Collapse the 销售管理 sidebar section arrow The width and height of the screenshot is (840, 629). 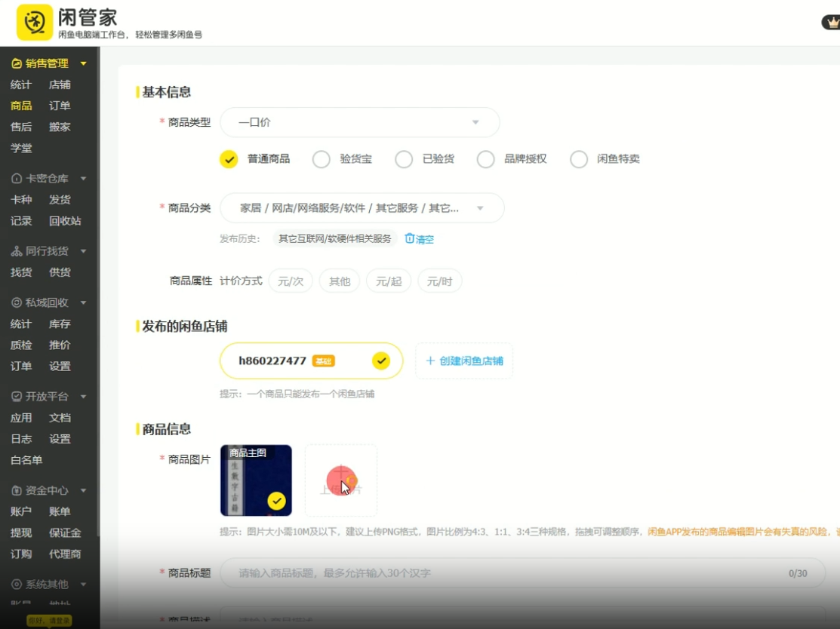click(84, 63)
